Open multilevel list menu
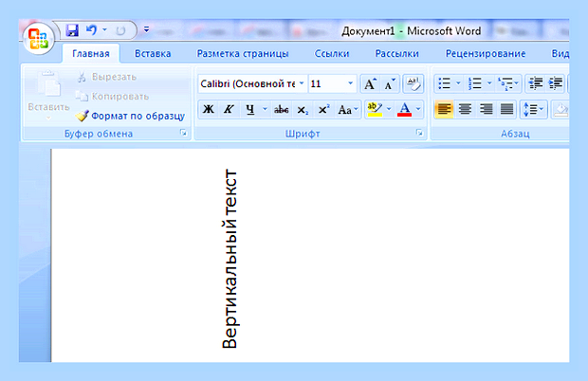Image resolution: width=588 pixels, height=381 pixels. pos(508,83)
